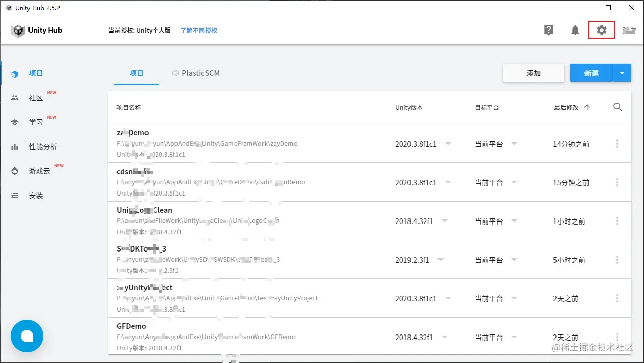
Task: Open the help question mark icon
Action: pyautogui.click(x=549, y=30)
